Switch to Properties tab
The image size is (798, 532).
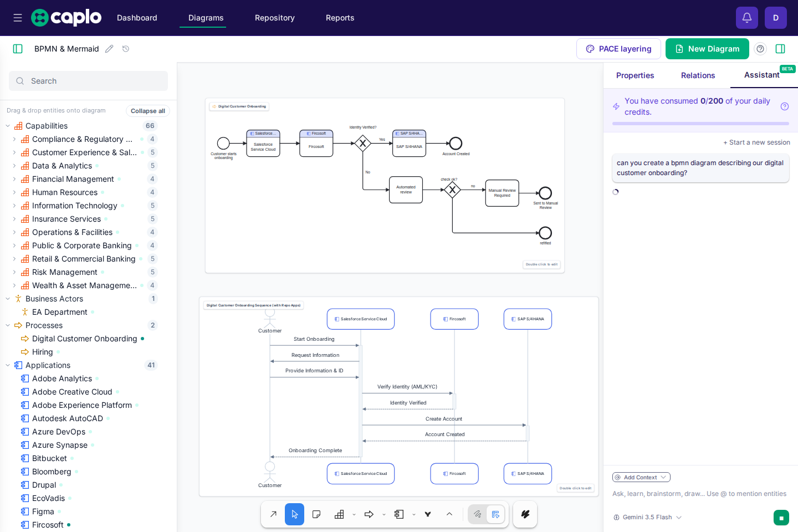click(635, 75)
